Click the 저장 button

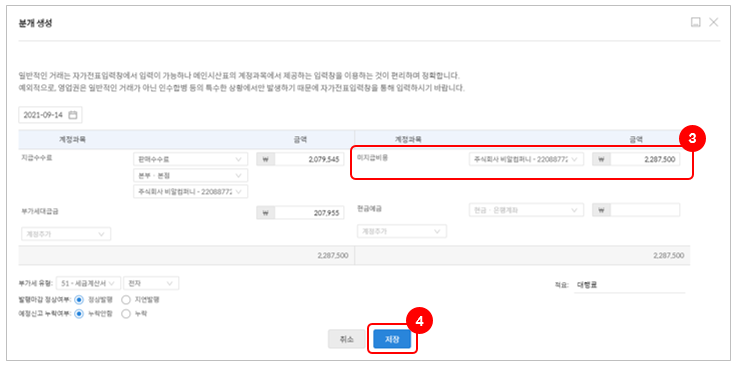coord(392,339)
